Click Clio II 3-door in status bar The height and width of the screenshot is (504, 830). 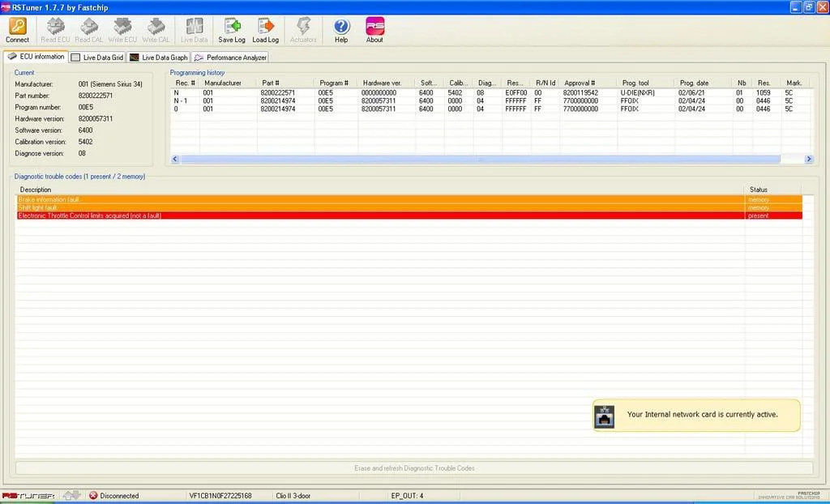coord(293,496)
